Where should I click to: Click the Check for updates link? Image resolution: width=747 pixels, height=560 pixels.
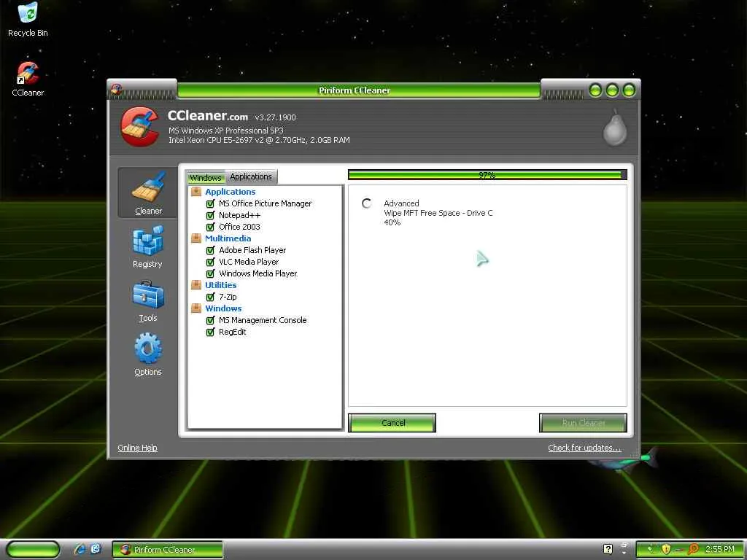click(x=584, y=448)
